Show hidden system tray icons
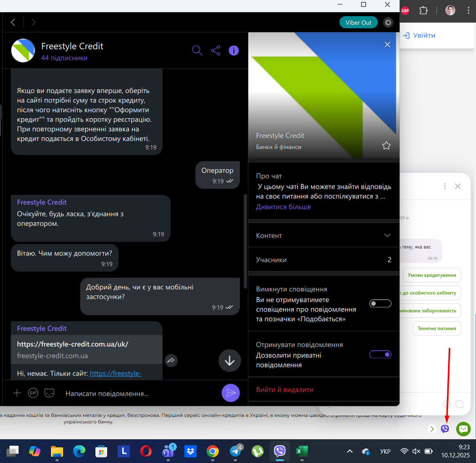Screen dimensions: 476x463 coord(350,451)
